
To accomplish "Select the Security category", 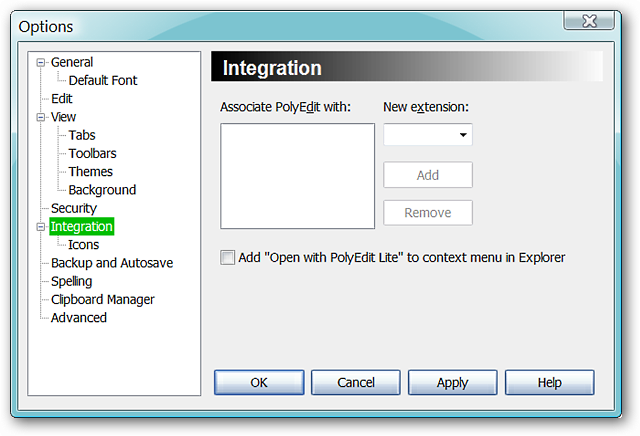I will [74, 209].
